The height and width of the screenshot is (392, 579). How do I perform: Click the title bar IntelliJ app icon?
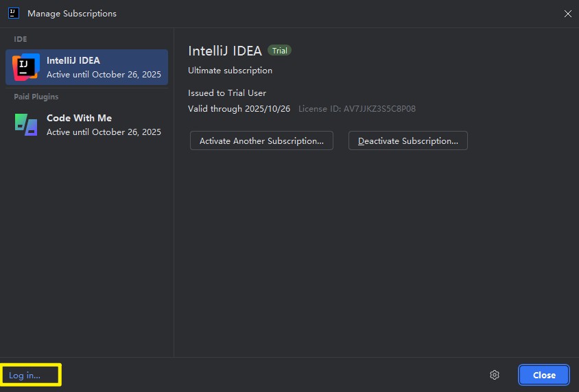pos(13,13)
